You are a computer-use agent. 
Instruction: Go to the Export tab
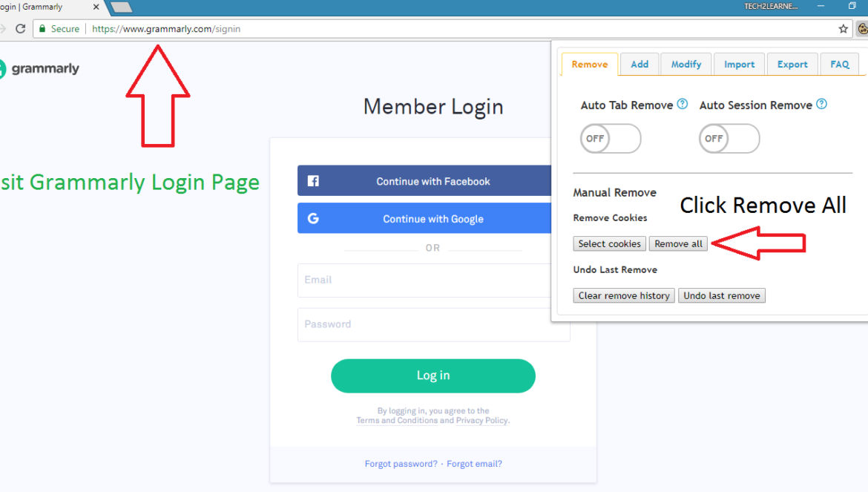coord(792,65)
